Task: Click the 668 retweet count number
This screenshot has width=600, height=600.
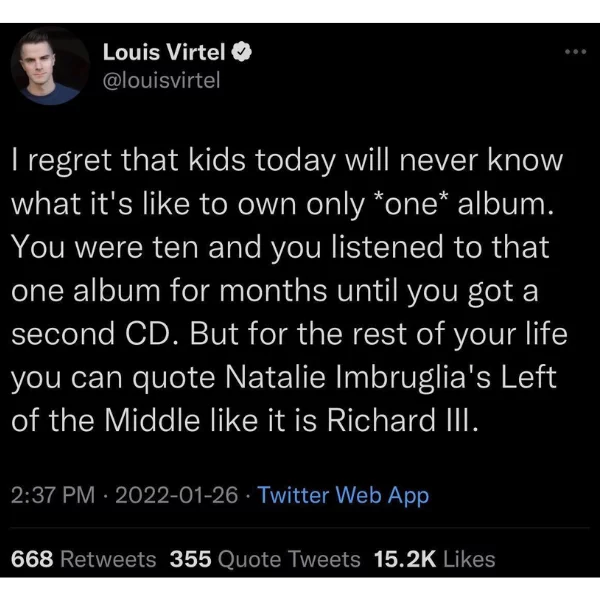Action: (x=32, y=559)
